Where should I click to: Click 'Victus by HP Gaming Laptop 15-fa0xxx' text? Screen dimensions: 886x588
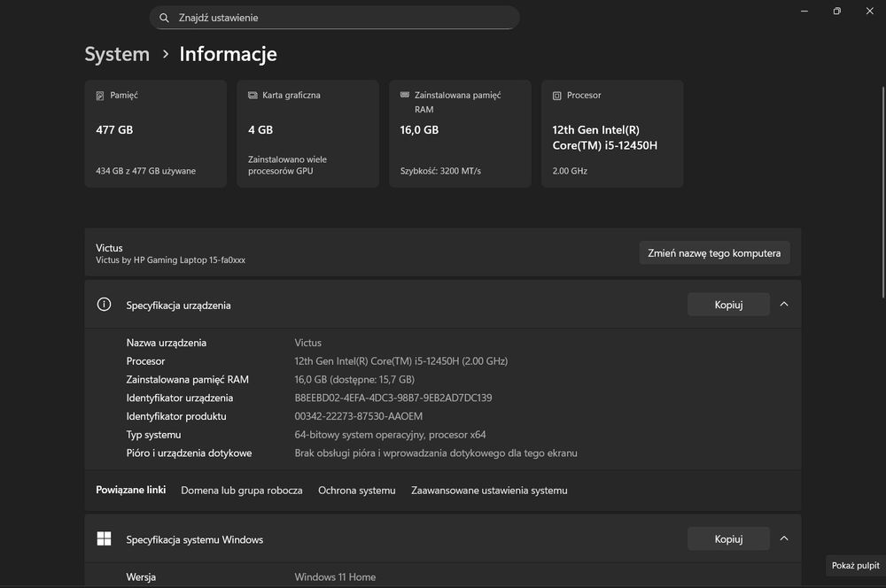pos(170,259)
